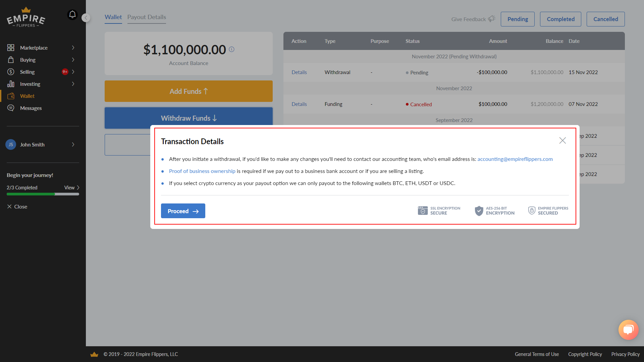Screen dimensions: 644x362
Task: Click the Marketplace grid icon
Action: coord(11,48)
